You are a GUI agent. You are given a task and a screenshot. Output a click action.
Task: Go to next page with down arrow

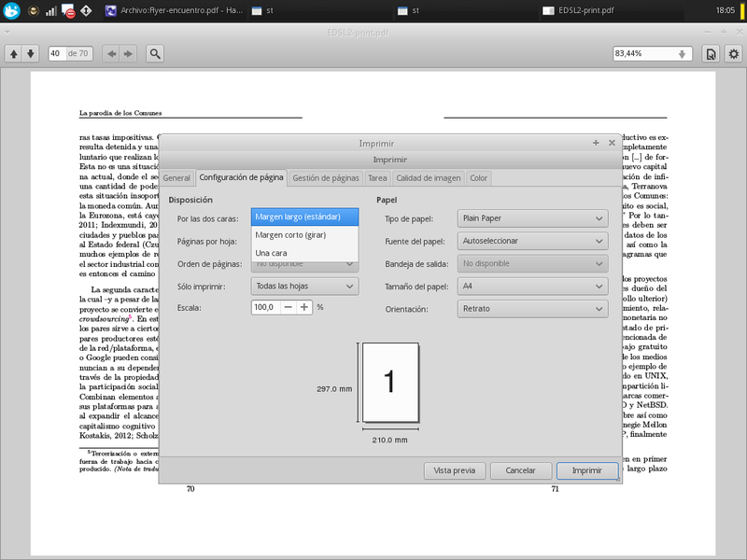31,54
